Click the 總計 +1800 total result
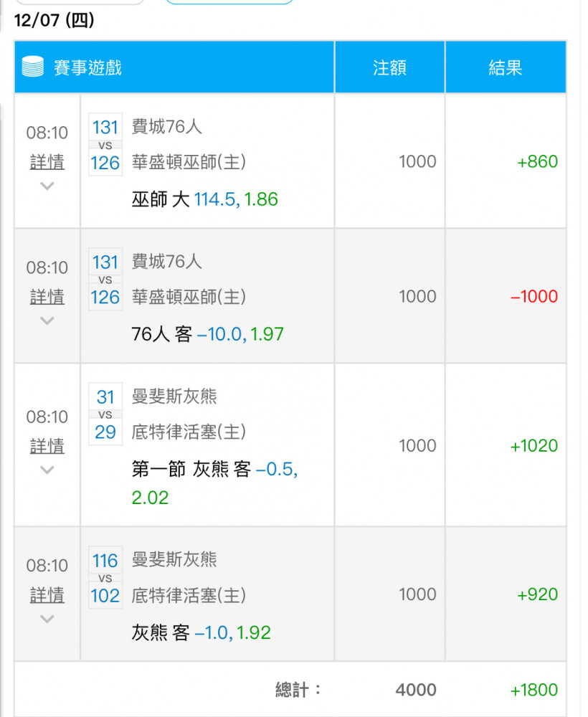This screenshot has height=717, width=588. [534, 690]
